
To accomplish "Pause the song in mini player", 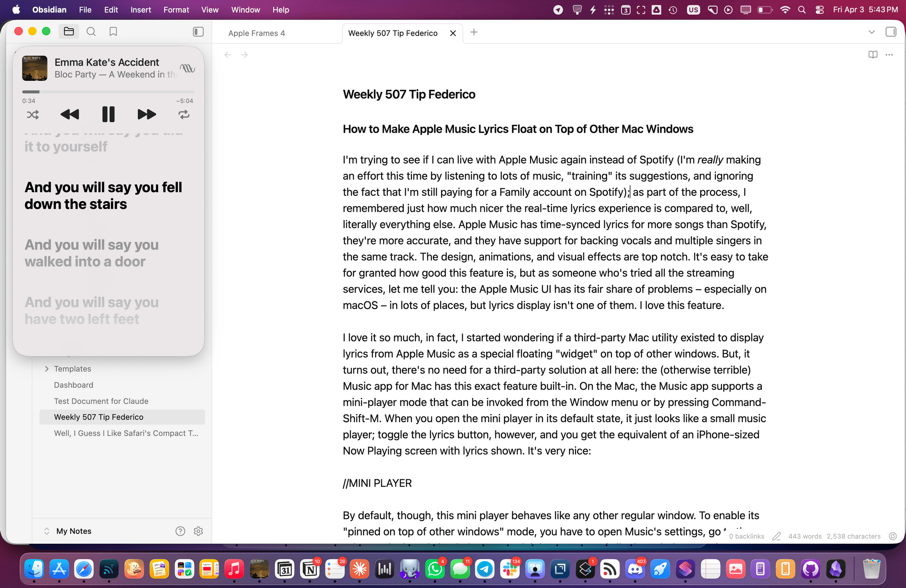I will (108, 115).
